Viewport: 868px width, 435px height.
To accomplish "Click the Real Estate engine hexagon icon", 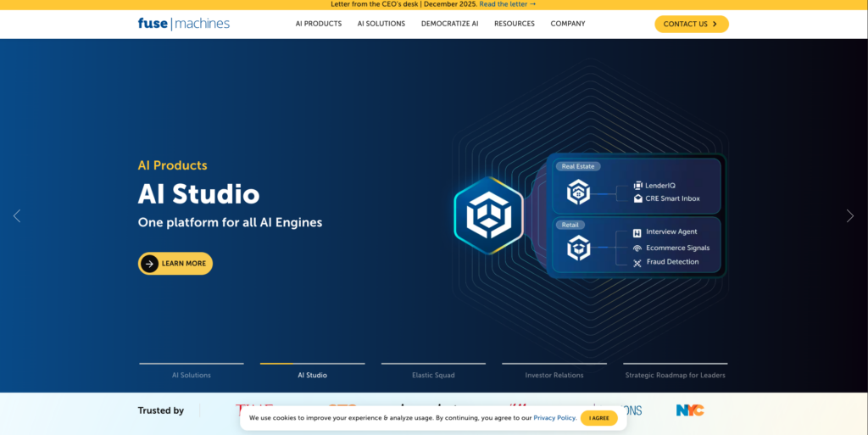I will 578,192.
